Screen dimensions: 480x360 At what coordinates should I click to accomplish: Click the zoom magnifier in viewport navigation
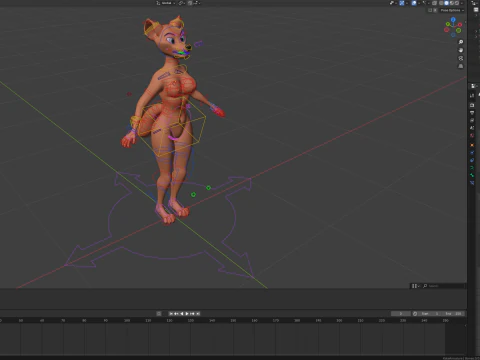coord(461,42)
